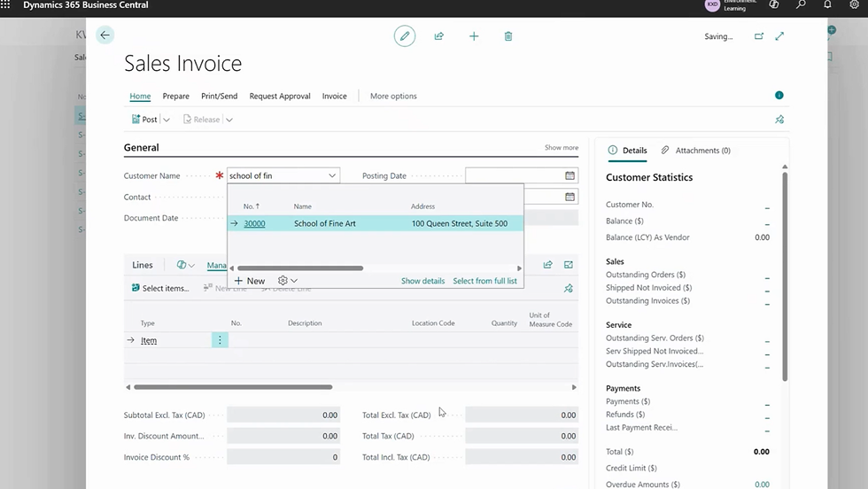Delete the invoice with the trash icon

click(508, 36)
